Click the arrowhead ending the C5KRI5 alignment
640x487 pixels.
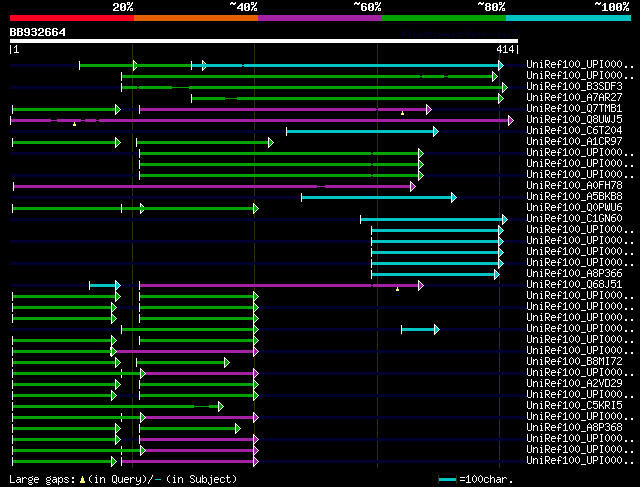pyautogui.click(x=221, y=407)
